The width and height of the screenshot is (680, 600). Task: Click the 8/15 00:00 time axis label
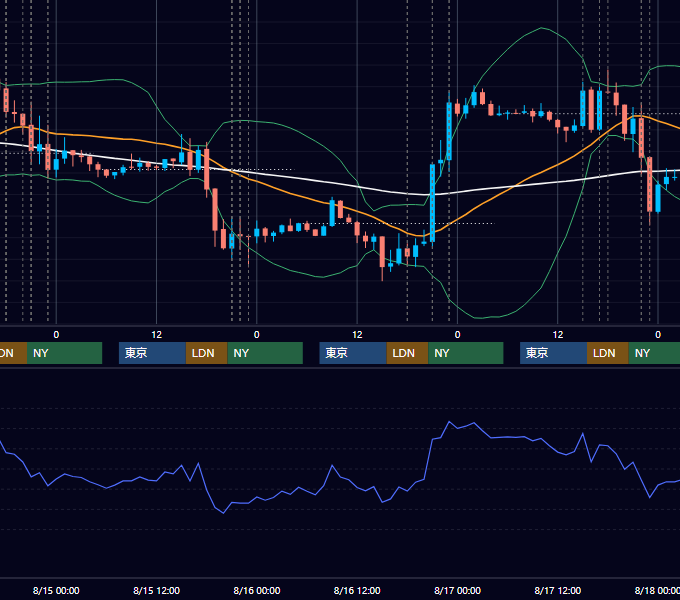[x=56, y=590]
